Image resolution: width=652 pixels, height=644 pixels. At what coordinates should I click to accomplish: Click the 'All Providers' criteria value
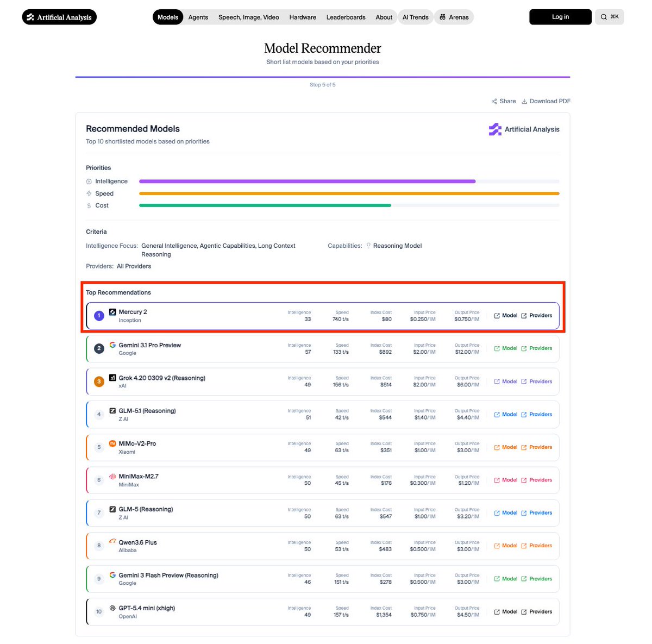pos(134,266)
